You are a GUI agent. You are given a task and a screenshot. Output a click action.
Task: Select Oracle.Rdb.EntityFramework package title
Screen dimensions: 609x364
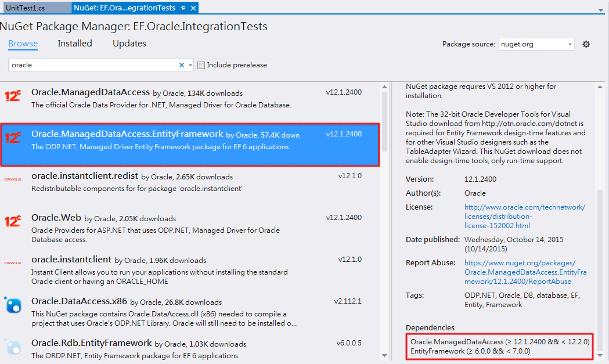coord(92,343)
